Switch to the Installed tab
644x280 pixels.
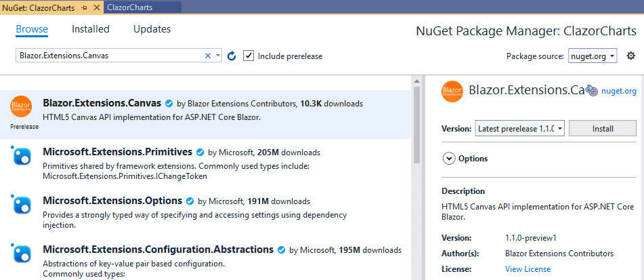[x=91, y=29]
